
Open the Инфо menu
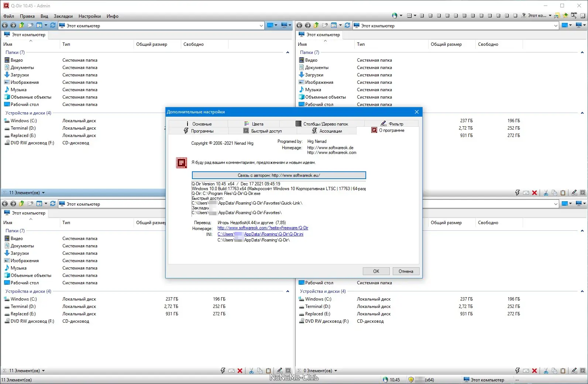[x=113, y=16]
